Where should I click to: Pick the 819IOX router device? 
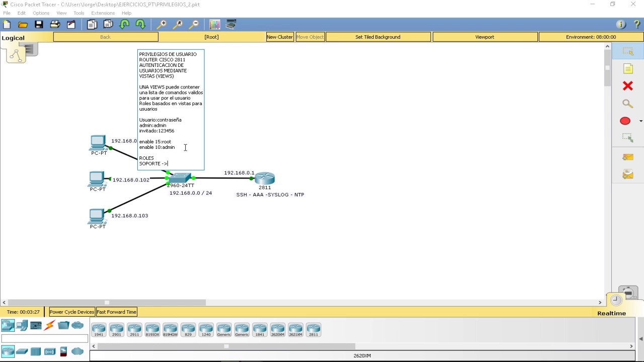tap(152, 330)
